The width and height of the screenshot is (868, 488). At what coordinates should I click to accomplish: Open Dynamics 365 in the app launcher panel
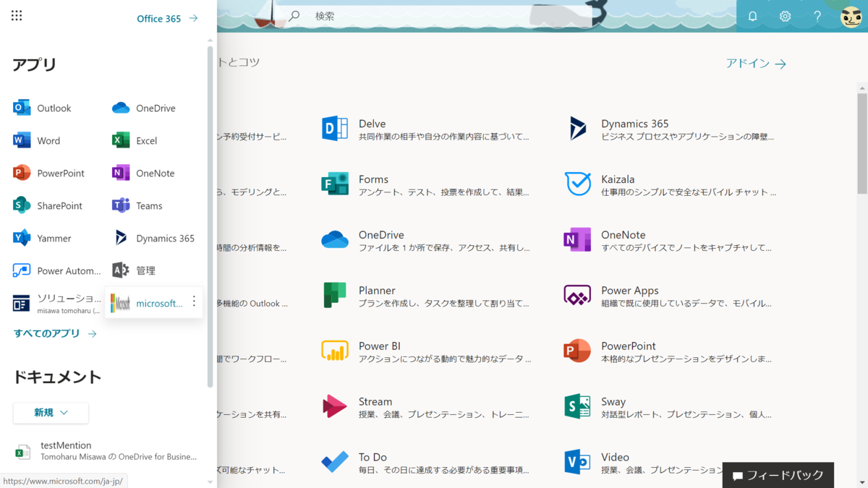pos(153,239)
